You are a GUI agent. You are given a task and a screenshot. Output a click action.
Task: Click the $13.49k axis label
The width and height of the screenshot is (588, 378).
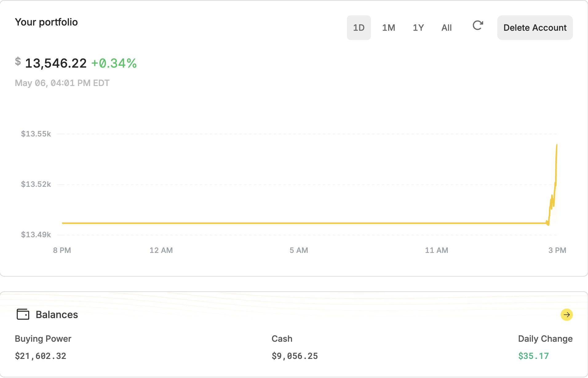[x=36, y=234]
